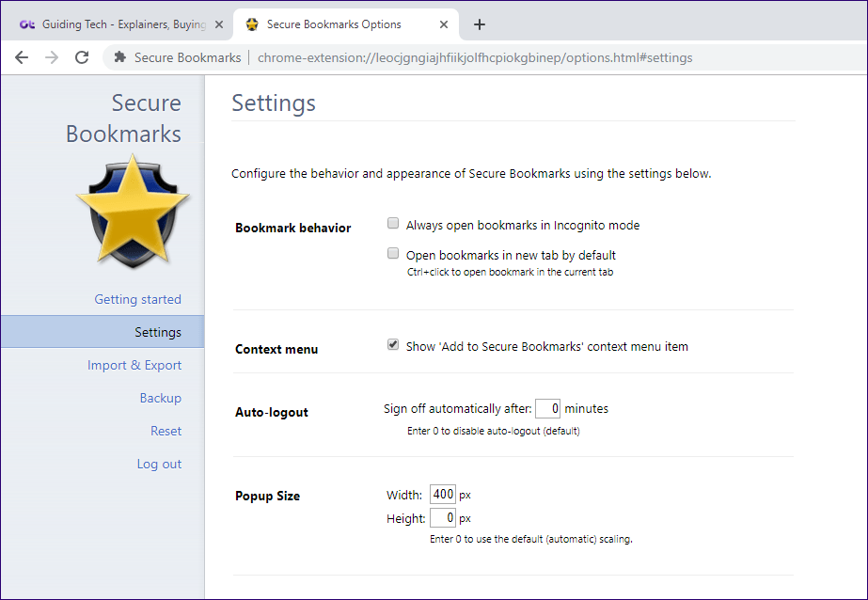Click the auto-logout minutes input field
Viewport: 868px width, 600px height.
(x=547, y=408)
